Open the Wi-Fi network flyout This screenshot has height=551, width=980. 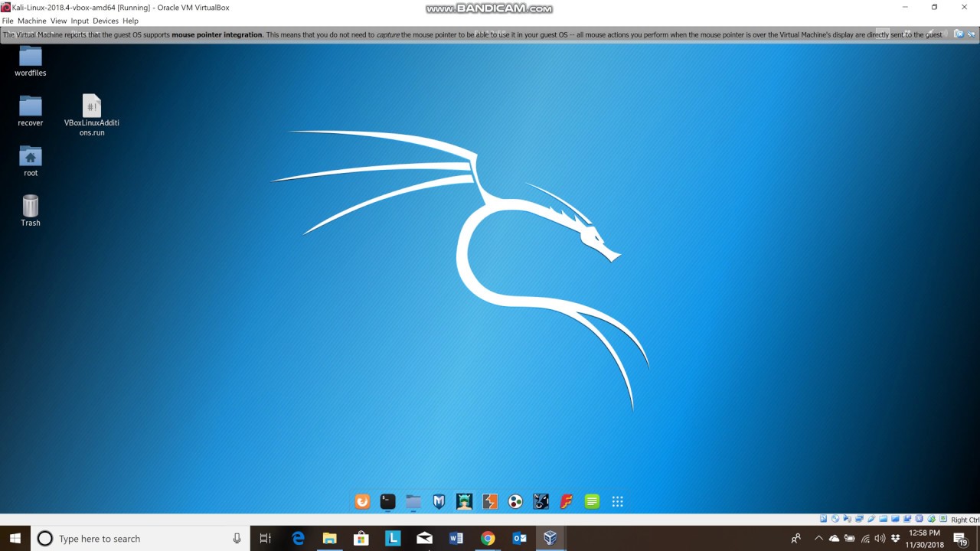point(865,539)
